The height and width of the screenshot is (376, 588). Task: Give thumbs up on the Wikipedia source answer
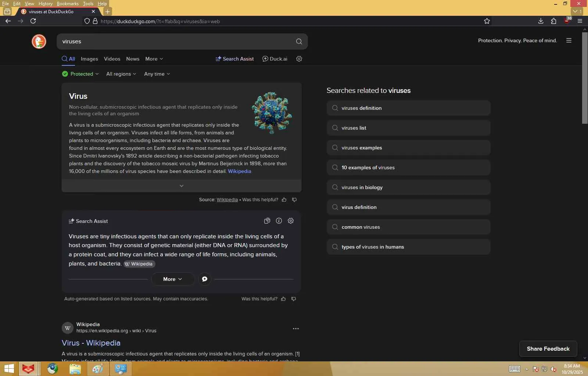click(284, 200)
